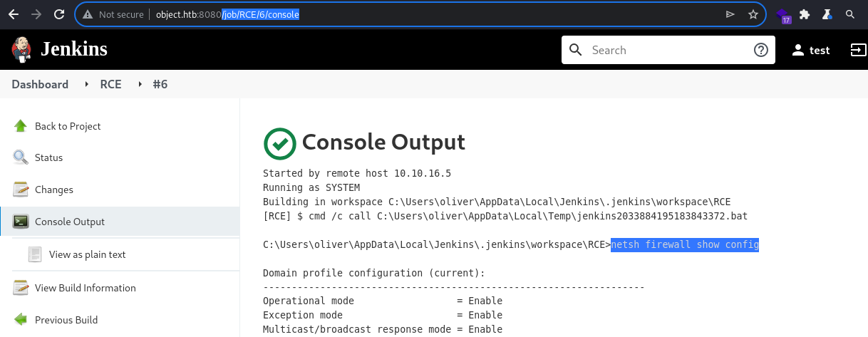Click the Status magnifier icon in sidebar
Screen dimensions: 868x337
click(21, 157)
